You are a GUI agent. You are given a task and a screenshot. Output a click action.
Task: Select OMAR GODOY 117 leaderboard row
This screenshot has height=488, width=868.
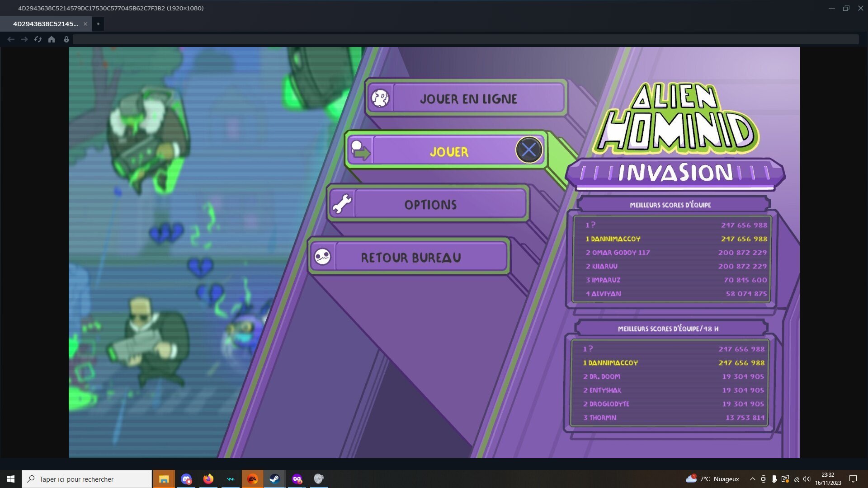(676, 253)
